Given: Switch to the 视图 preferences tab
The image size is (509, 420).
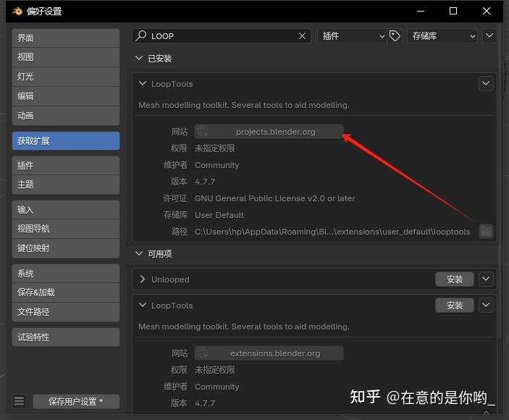Looking at the screenshot, I should tap(66, 57).
